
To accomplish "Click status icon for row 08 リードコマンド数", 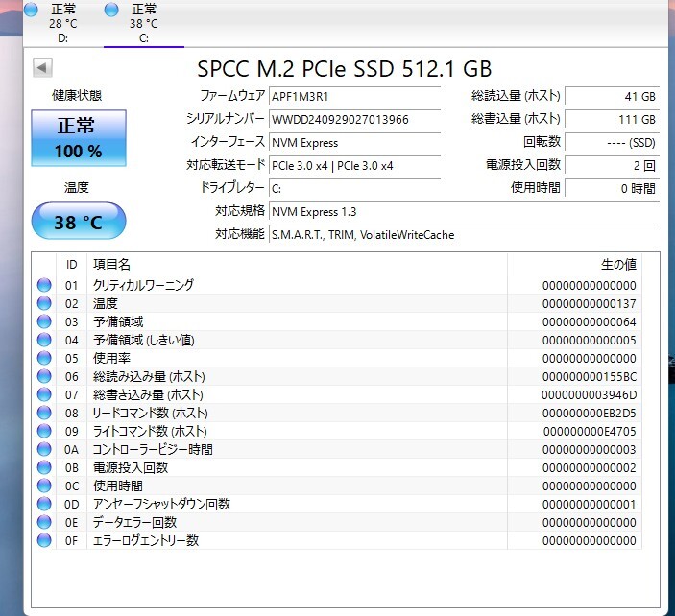I will (x=44, y=413).
